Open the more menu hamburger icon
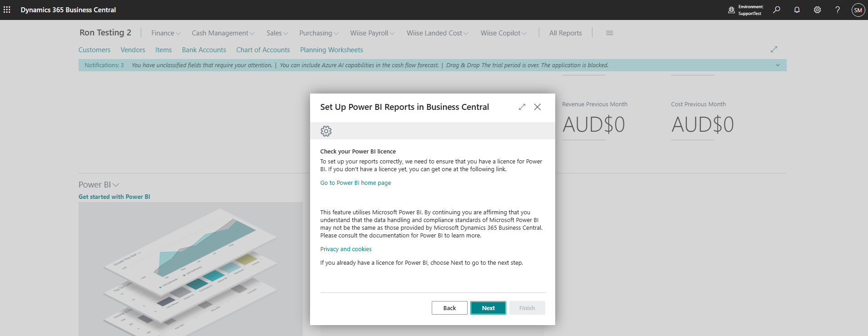 pos(610,33)
